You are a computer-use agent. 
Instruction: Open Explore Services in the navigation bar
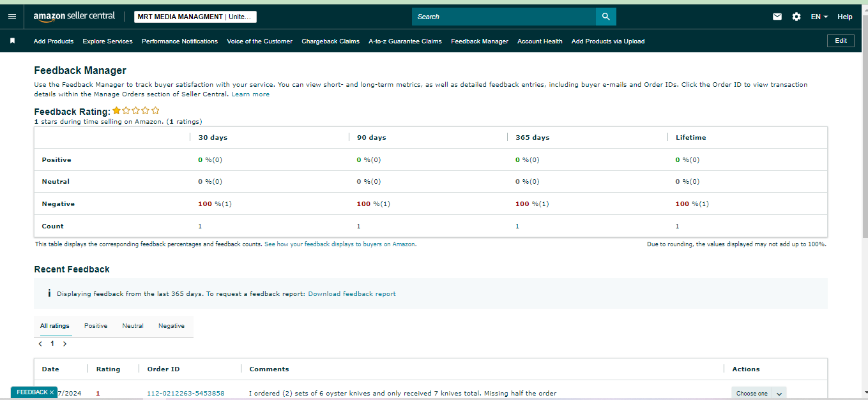click(x=107, y=41)
